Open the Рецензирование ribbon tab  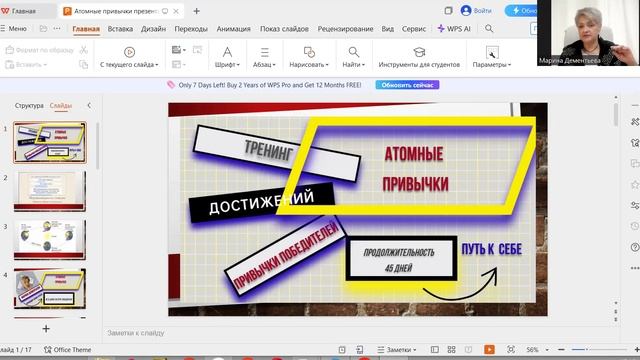point(345,29)
